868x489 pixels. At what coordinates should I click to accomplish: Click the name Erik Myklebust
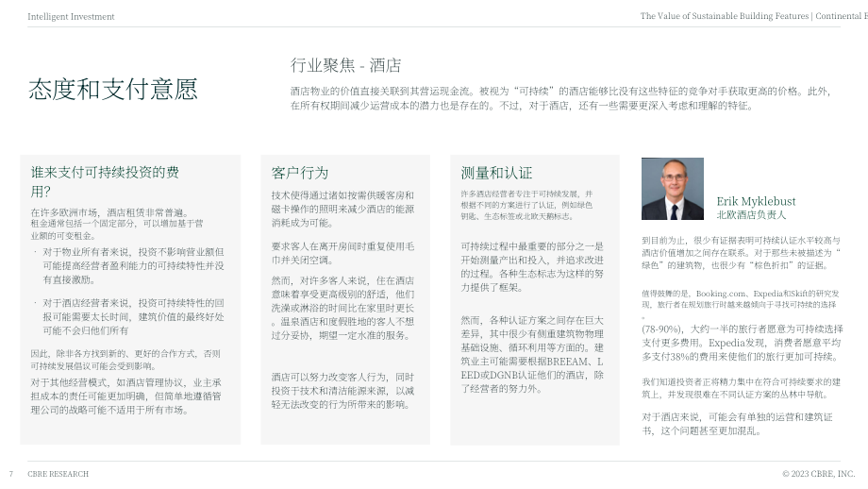click(756, 201)
